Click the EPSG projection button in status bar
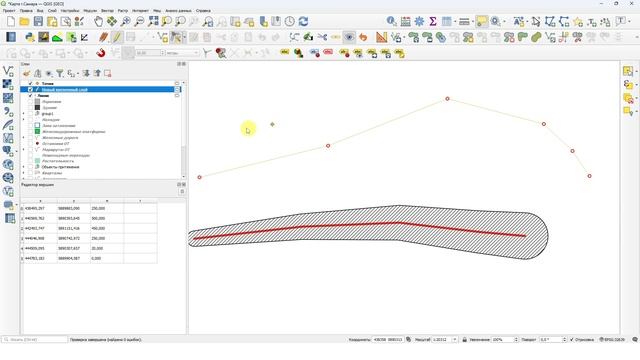 click(612, 340)
